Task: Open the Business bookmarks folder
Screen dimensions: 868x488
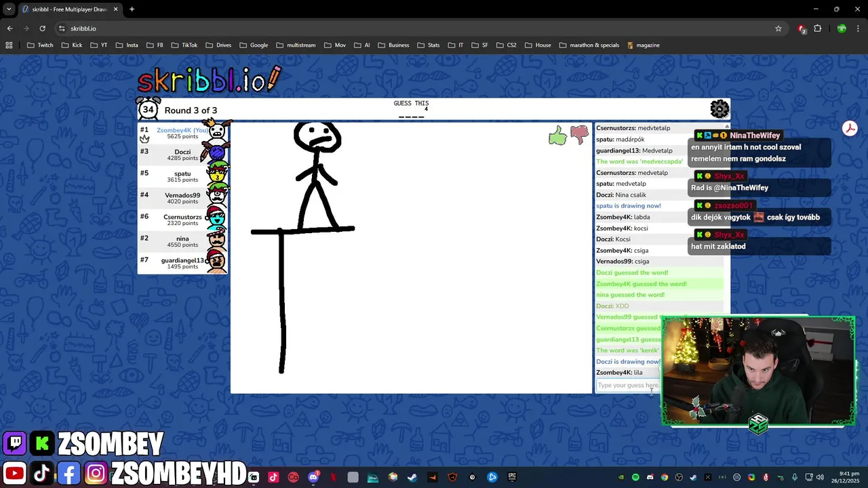Action: pyautogui.click(x=393, y=45)
